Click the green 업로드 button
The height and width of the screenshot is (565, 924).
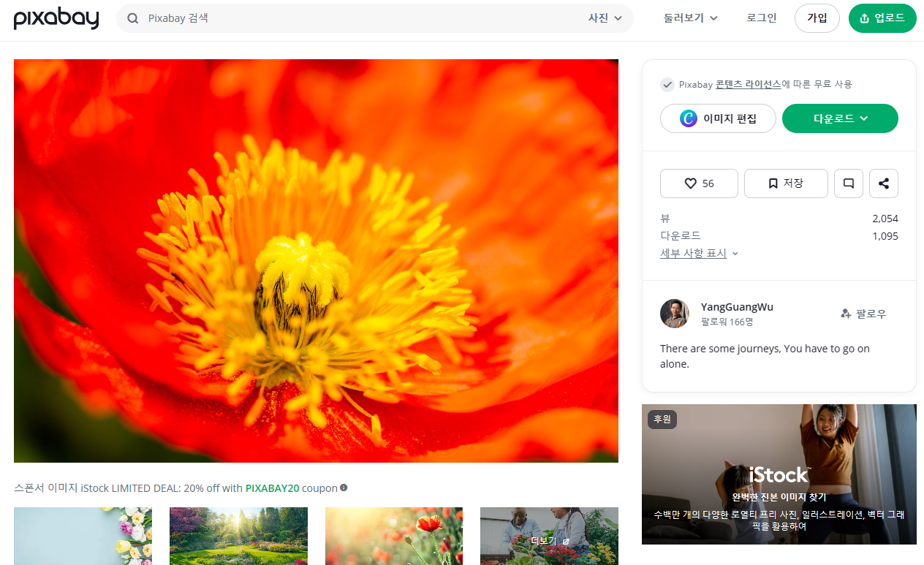pyautogui.click(x=882, y=18)
